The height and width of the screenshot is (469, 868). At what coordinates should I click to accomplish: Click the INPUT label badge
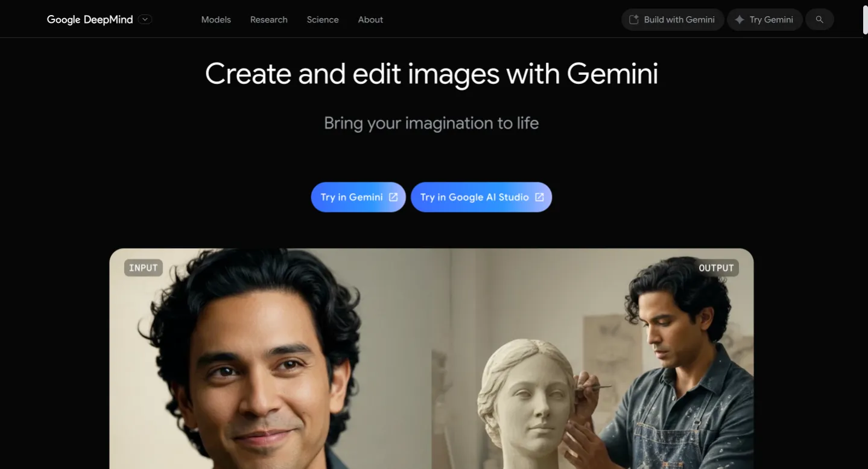click(x=144, y=268)
